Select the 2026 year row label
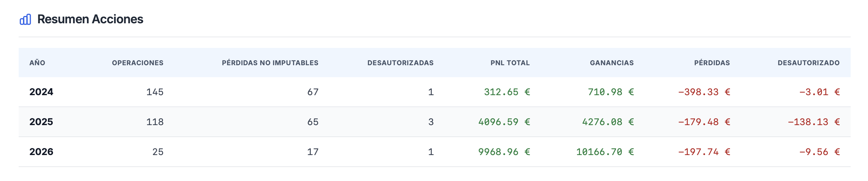Screen dimensions: 868x181 click(41, 152)
